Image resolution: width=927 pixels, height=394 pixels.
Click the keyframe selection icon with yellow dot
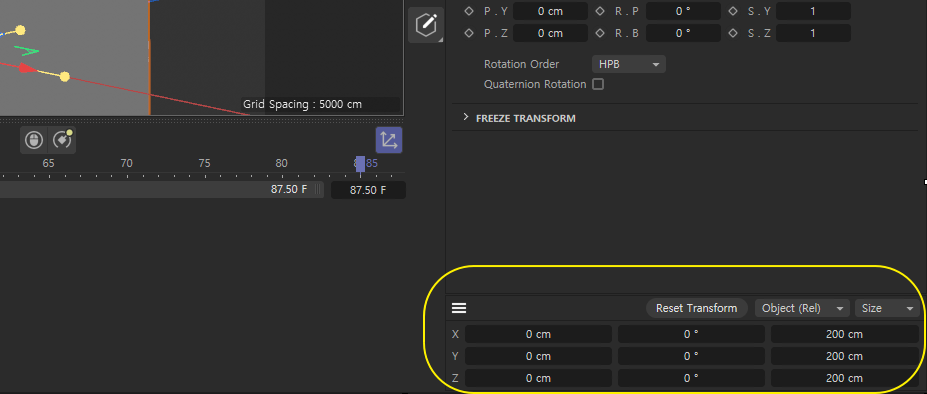coord(62,140)
